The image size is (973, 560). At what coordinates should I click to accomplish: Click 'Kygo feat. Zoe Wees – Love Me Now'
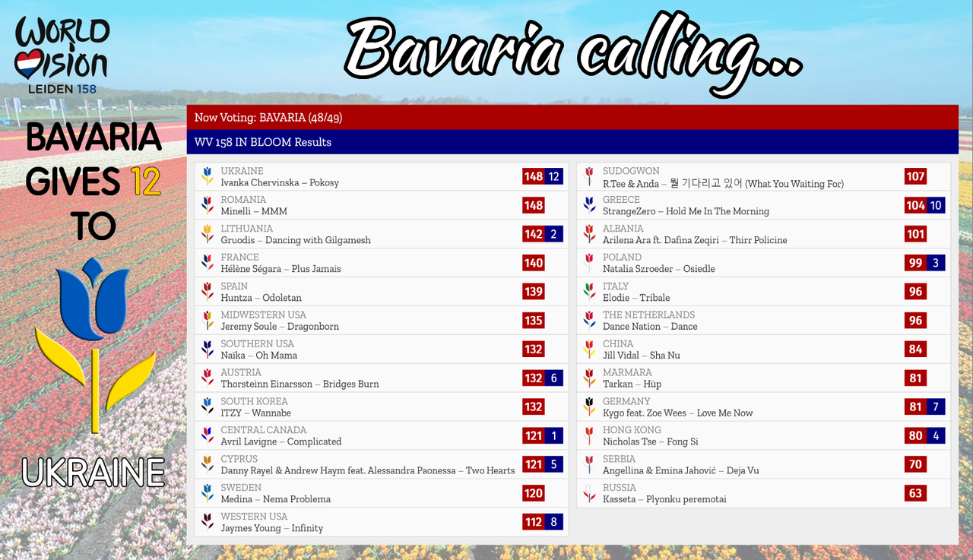pyautogui.click(x=678, y=413)
